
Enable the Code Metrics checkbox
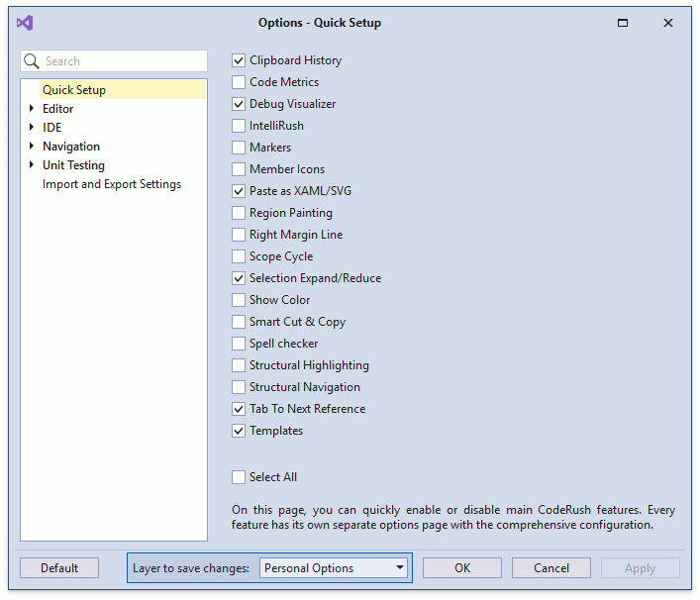[239, 82]
